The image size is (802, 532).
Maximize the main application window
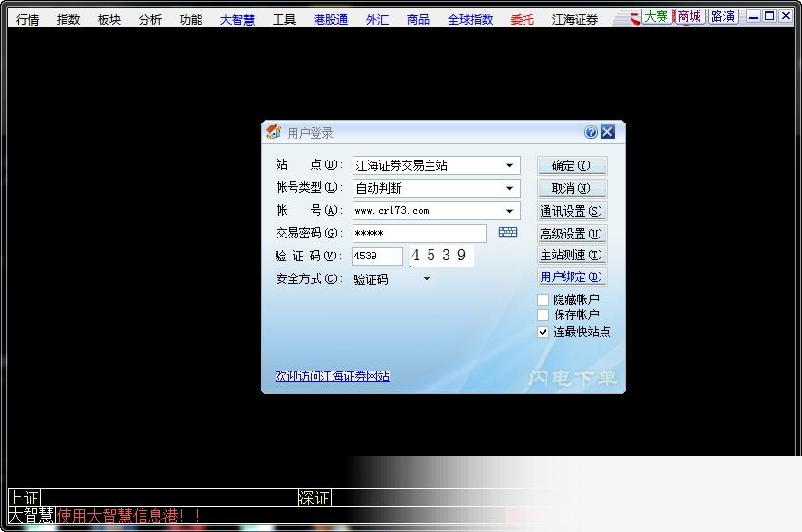click(x=770, y=16)
